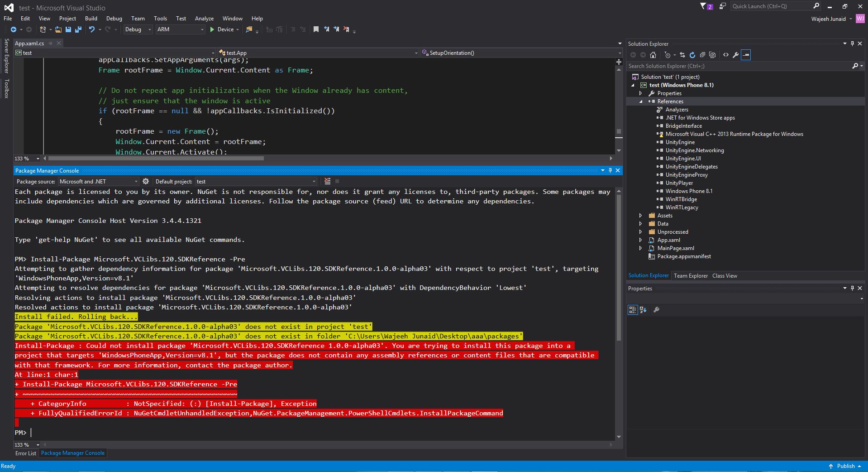Image resolution: width=868 pixels, height=472 pixels.
Task: Toggle auto-hide pin on the Properties panel
Action: coord(852,288)
